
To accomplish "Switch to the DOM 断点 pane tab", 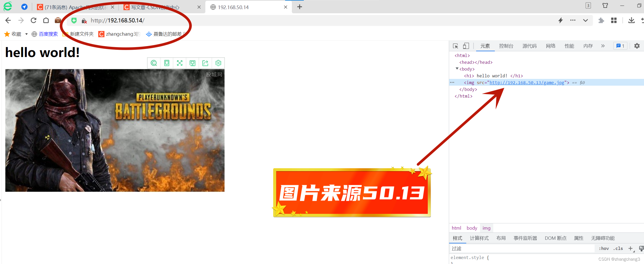I will point(555,238).
